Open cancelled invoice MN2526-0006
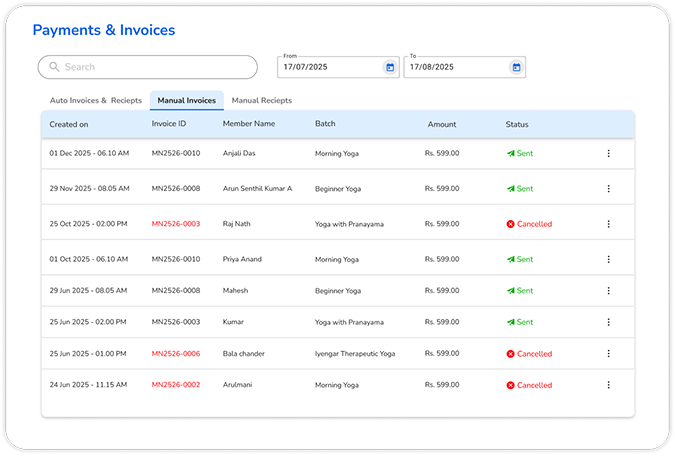The width and height of the screenshot is (675, 456). tap(176, 354)
